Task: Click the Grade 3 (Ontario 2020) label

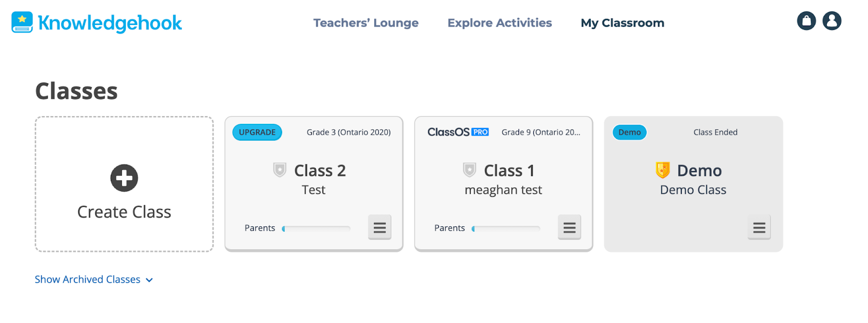Action: (x=348, y=132)
